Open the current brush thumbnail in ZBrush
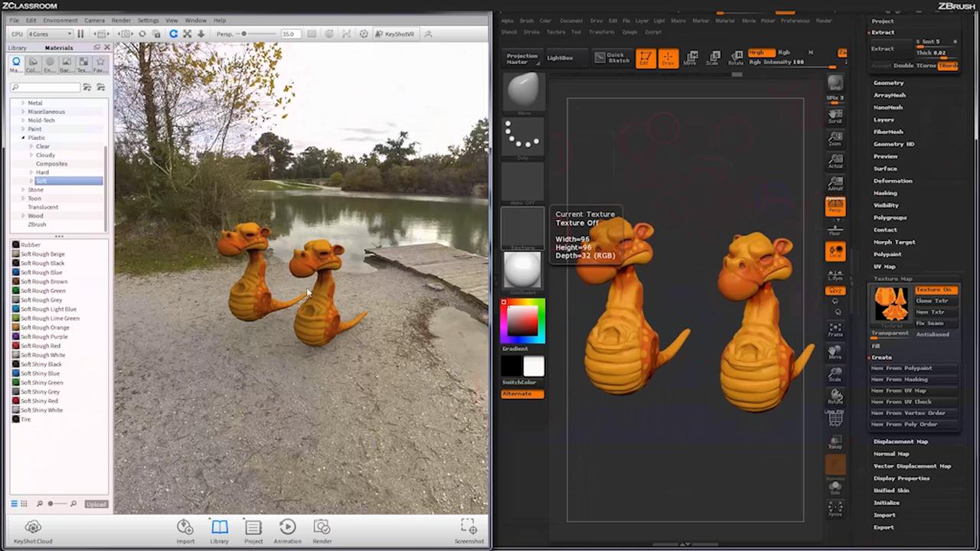This screenshot has width=980, height=551. 523,92
